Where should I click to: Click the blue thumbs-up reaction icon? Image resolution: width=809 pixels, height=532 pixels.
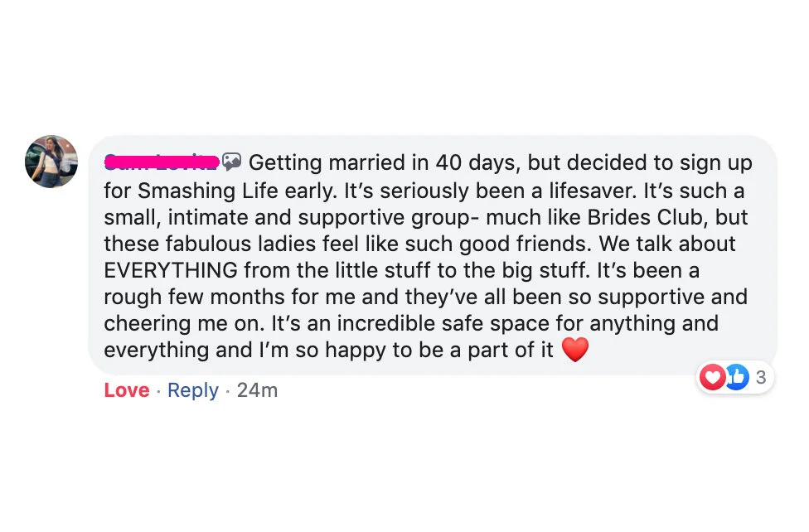(x=737, y=377)
